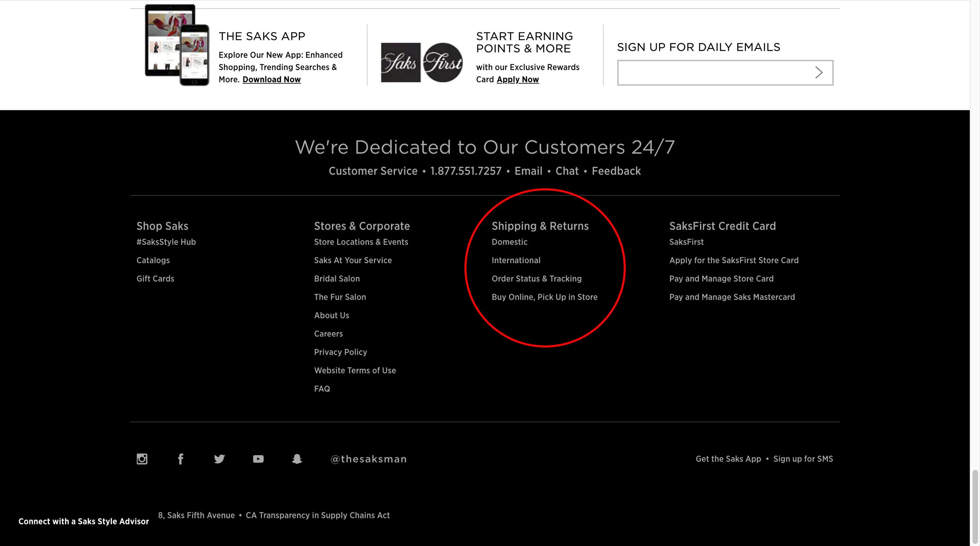Open the Privacy Policy link

(340, 353)
